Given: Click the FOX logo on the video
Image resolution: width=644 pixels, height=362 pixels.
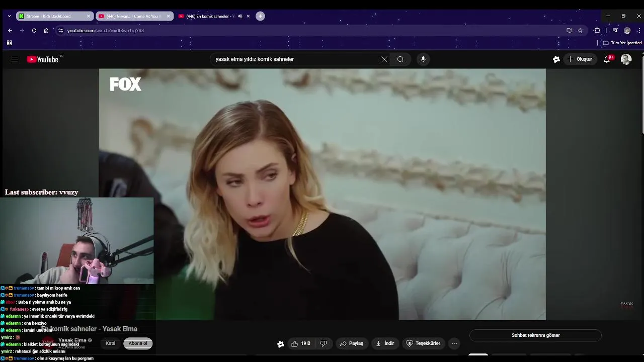Looking at the screenshot, I should click(x=125, y=84).
